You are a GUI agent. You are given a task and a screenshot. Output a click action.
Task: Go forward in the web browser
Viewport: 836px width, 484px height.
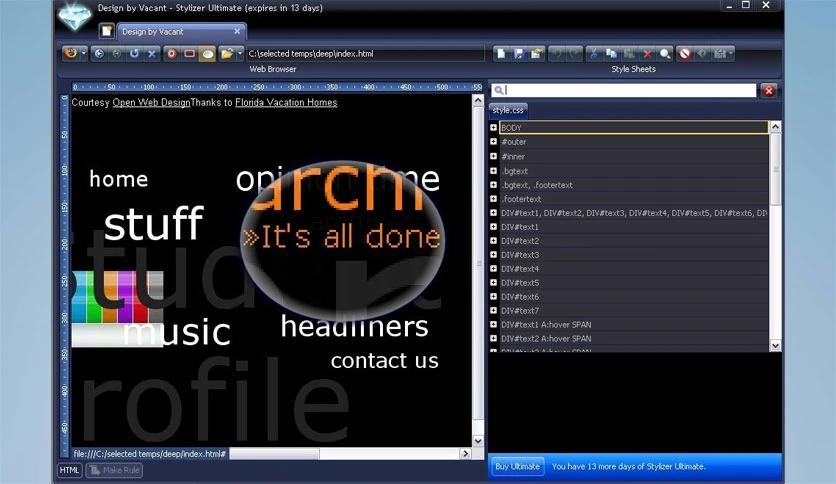[x=117, y=53]
